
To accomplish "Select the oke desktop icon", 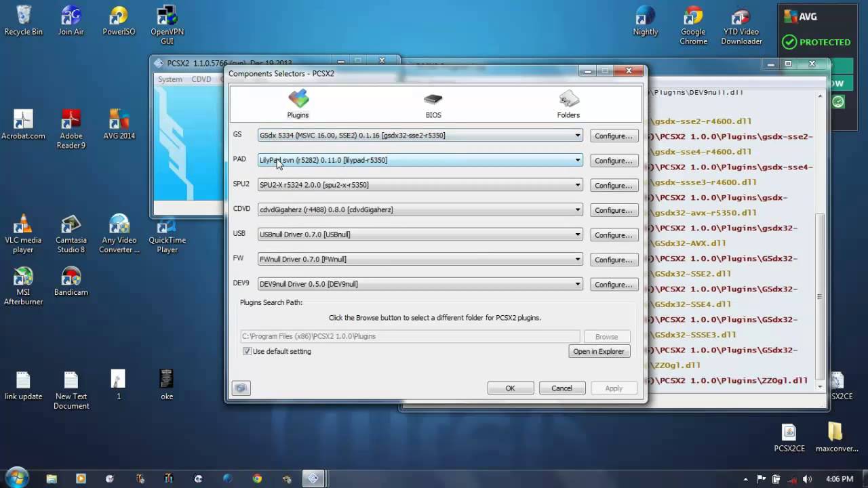I will pyautogui.click(x=167, y=386).
